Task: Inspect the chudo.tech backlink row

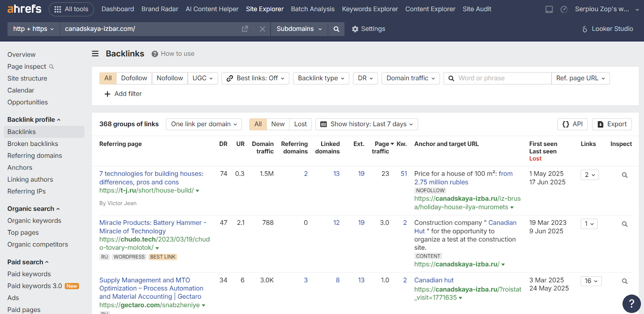Action: (625, 224)
